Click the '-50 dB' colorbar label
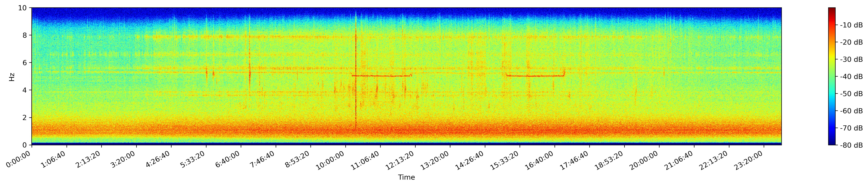868x186 pixels. [x=852, y=94]
